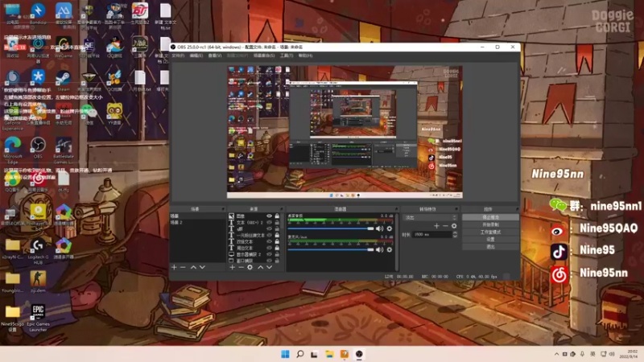Open Settings from the Controls panel
644x362 pixels.
pos(490,239)
